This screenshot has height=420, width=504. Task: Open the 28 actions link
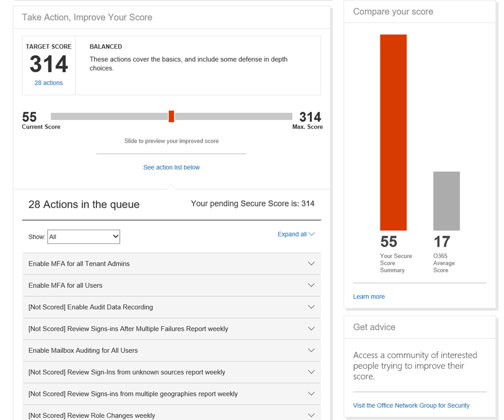point(48,83)
